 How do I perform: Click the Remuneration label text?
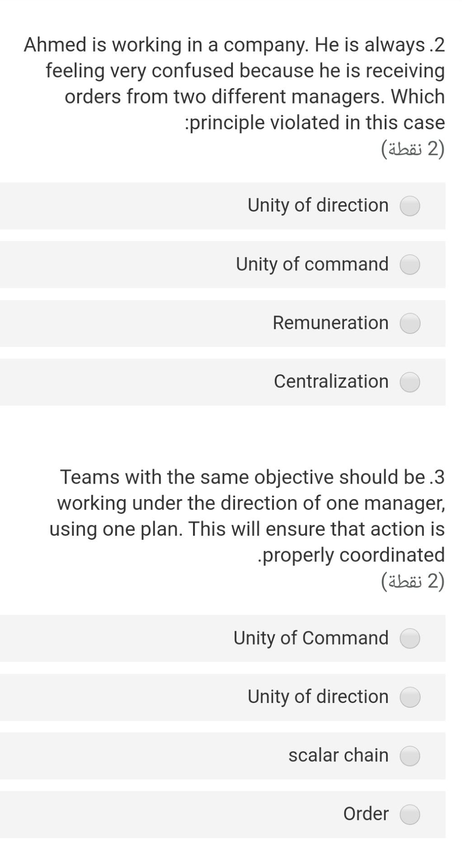coord(330,323)
